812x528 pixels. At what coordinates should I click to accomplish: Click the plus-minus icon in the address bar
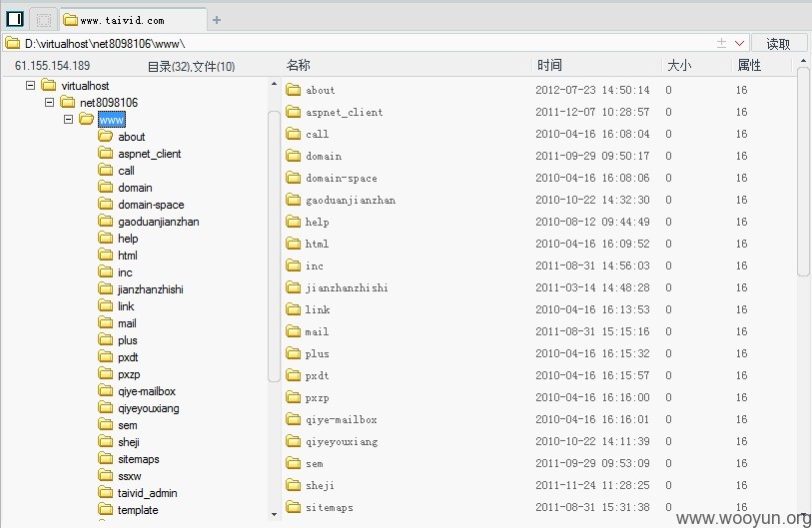pos(721,44)
